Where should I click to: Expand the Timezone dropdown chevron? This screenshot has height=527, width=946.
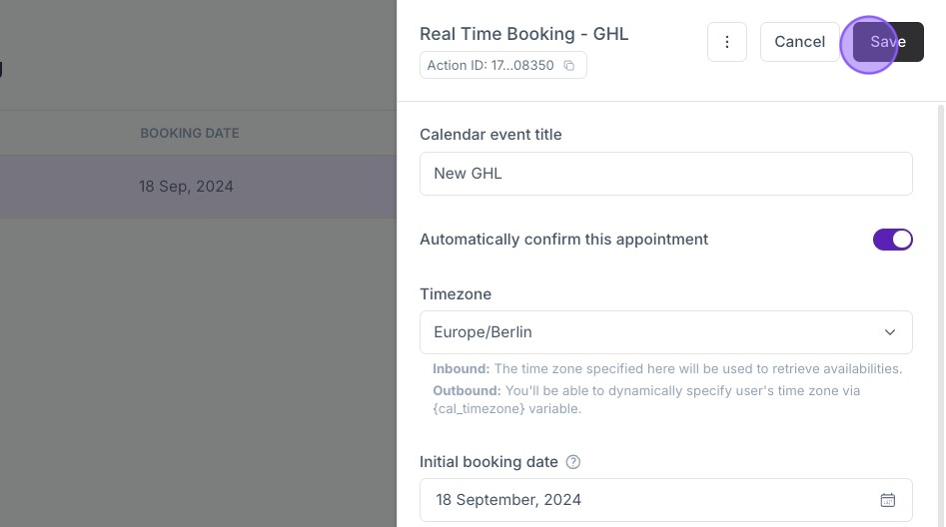pyautogui.click(x=890, y=332)
